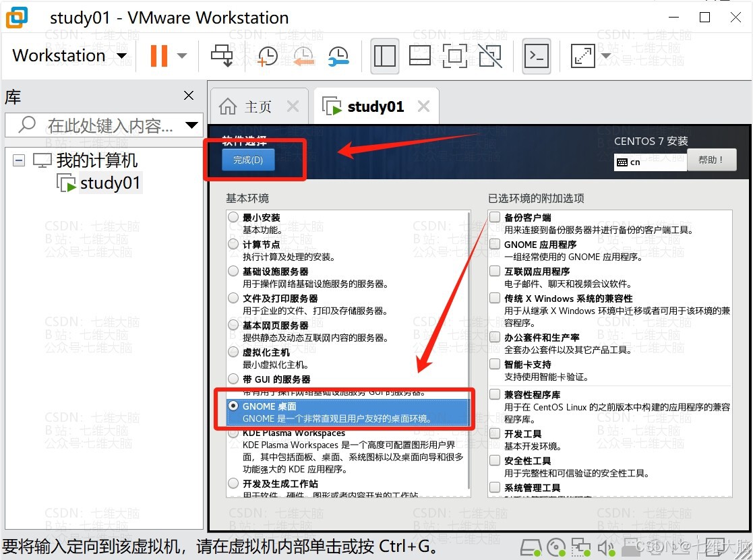Enter full screen mode
The height and width of the screenshot is (560, 753).
[x=454, y=56]
